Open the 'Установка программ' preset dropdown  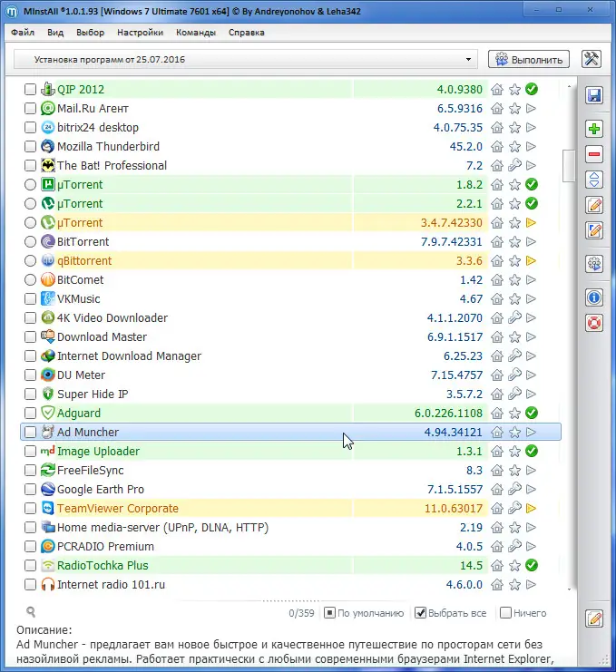(469, 60)
